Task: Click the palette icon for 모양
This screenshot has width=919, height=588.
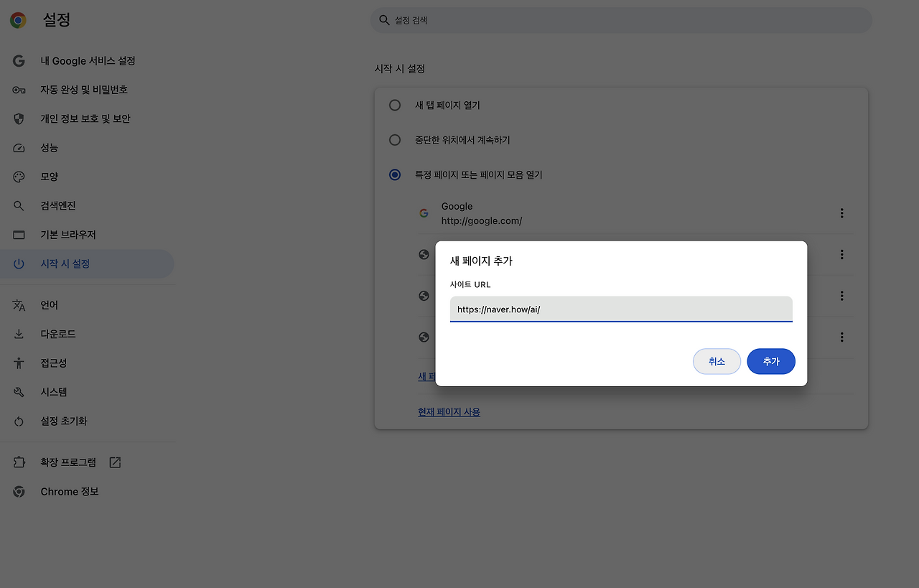Action: (19, 177)
